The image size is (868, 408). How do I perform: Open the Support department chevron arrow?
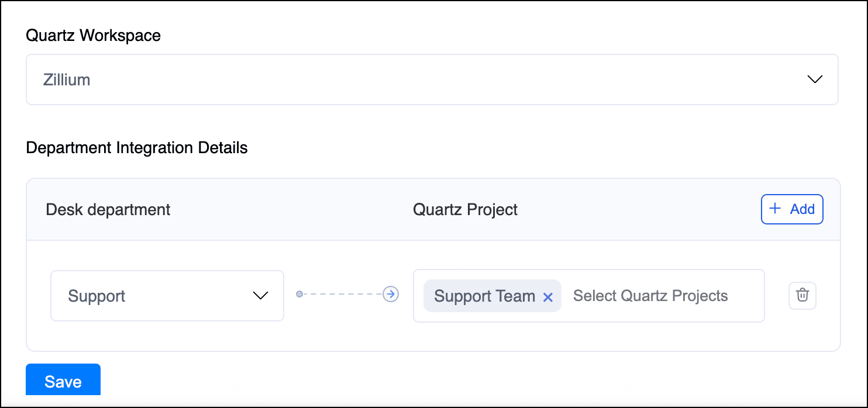[x=260, y=296]
